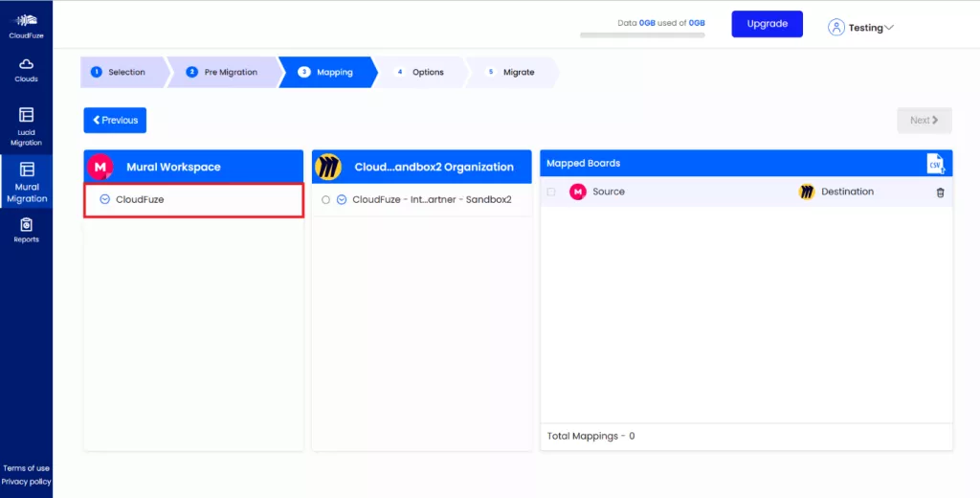This screenshot has height=498, width=980.
Task: Click the Previous button
Action: (115, 120)
